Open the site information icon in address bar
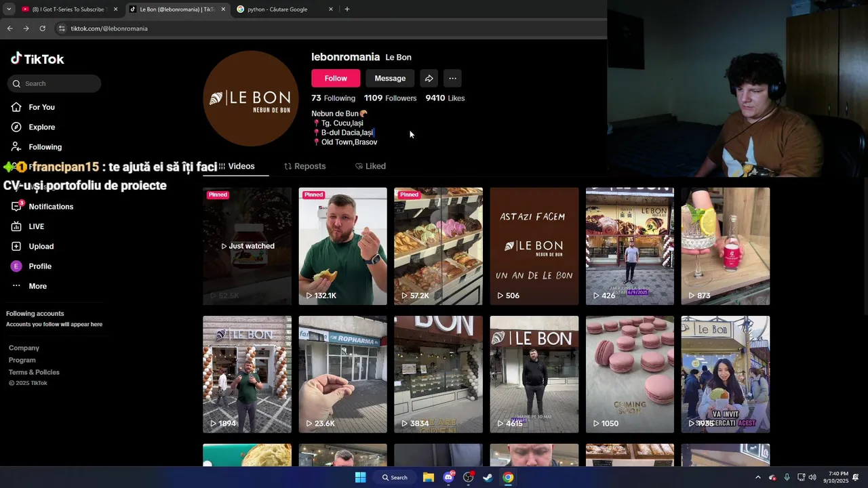The image size is (868, 488). click(x=62, y=28)
